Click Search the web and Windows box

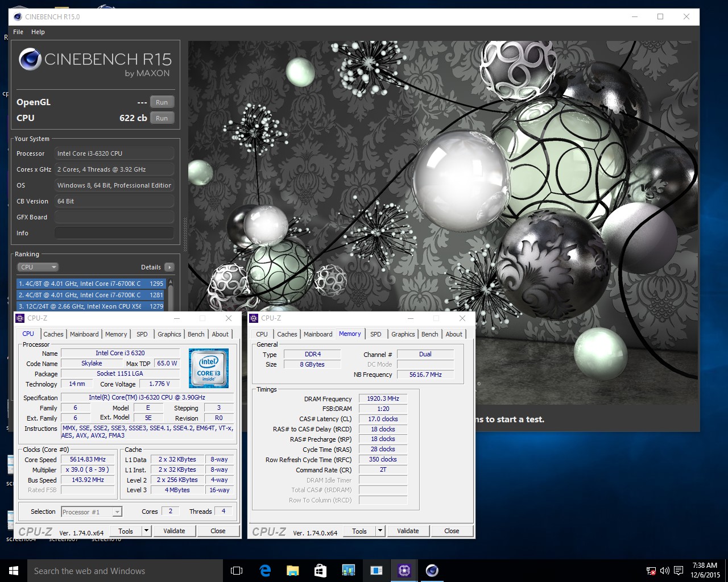tap(125, 571)
